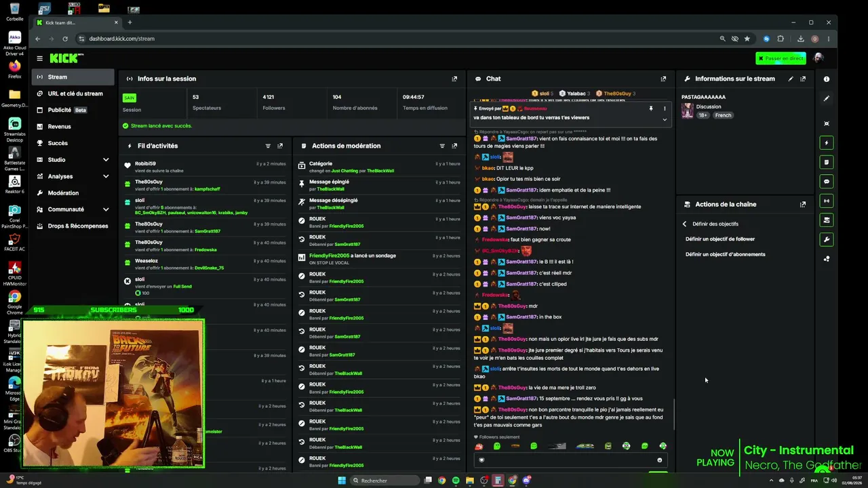The width and height of the screenshot is (868, 488).
Task: Open the Windows Start menu
Action: [342, 481]
